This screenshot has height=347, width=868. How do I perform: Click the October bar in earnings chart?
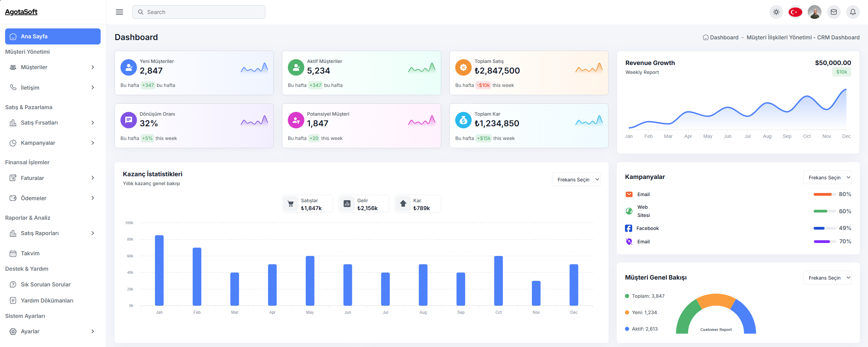498,281
